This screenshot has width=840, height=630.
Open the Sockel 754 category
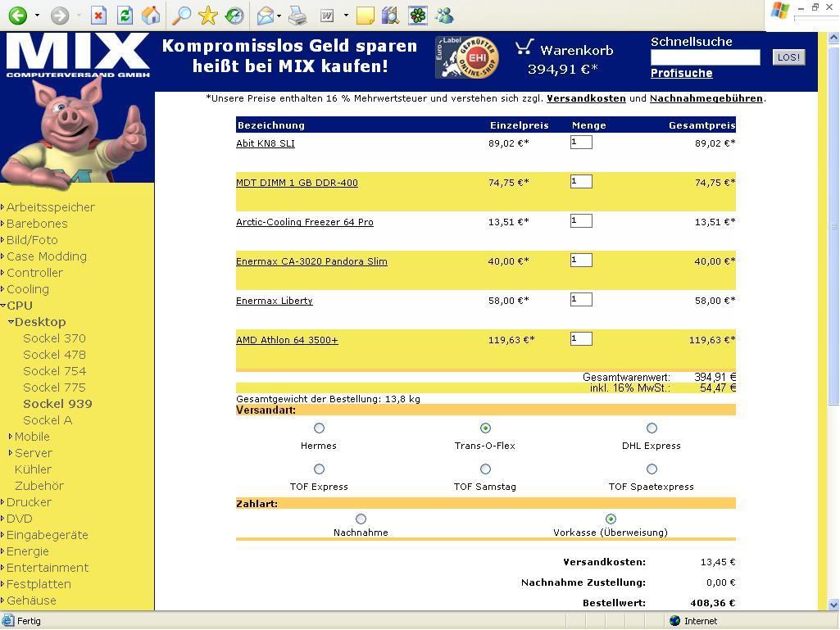(55, 371)
